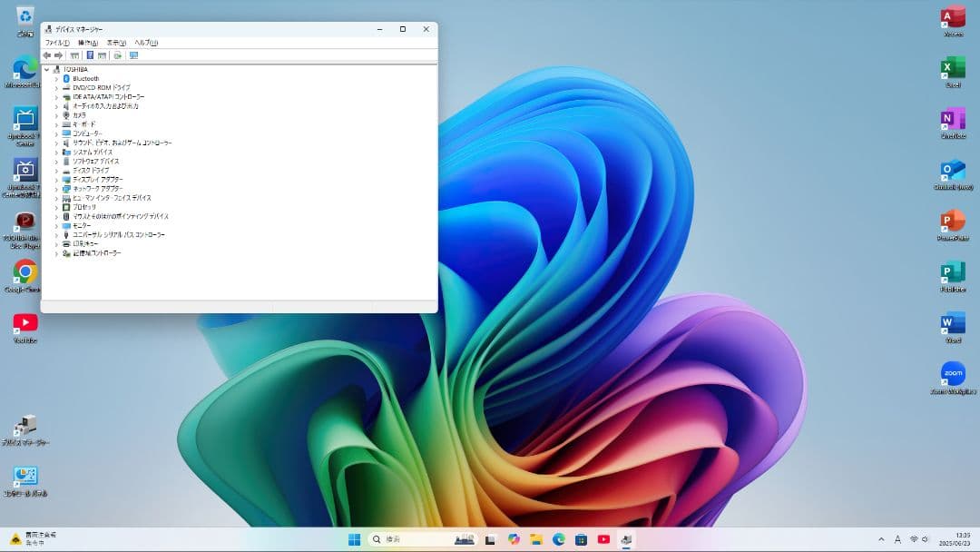Open Google Chrome from the desktop
Screen dimensions: 980x552
point(24,272)
